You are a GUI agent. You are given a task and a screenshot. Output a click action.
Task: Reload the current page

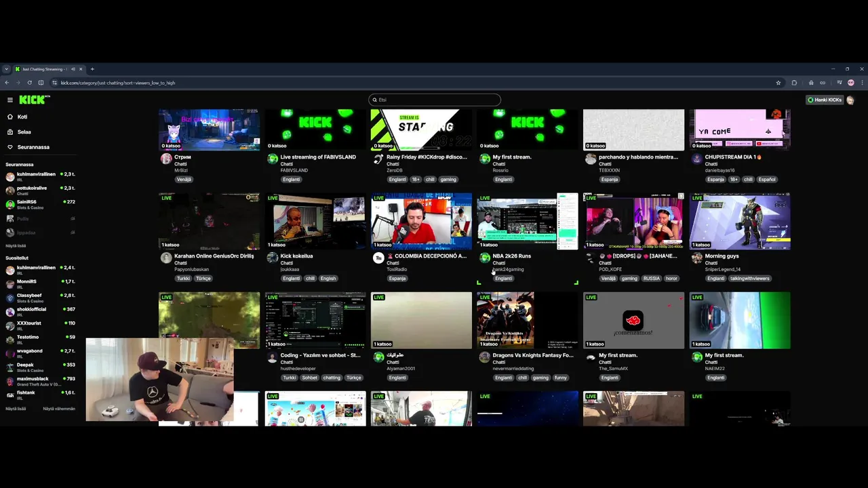(29, 83)
